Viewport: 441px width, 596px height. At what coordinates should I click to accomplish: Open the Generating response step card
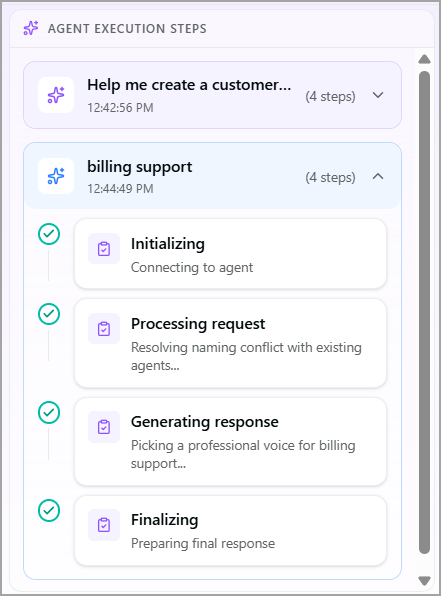pos(230,441)
